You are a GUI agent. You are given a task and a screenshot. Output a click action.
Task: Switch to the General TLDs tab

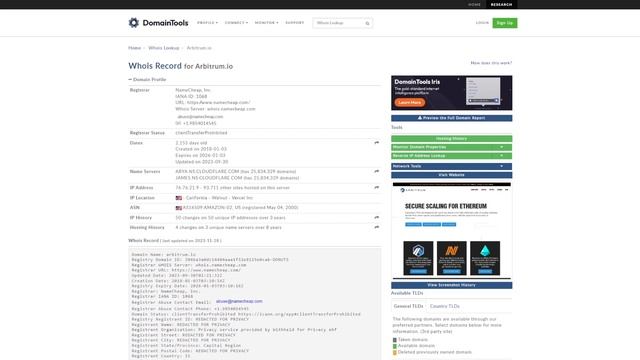point(408,306)
